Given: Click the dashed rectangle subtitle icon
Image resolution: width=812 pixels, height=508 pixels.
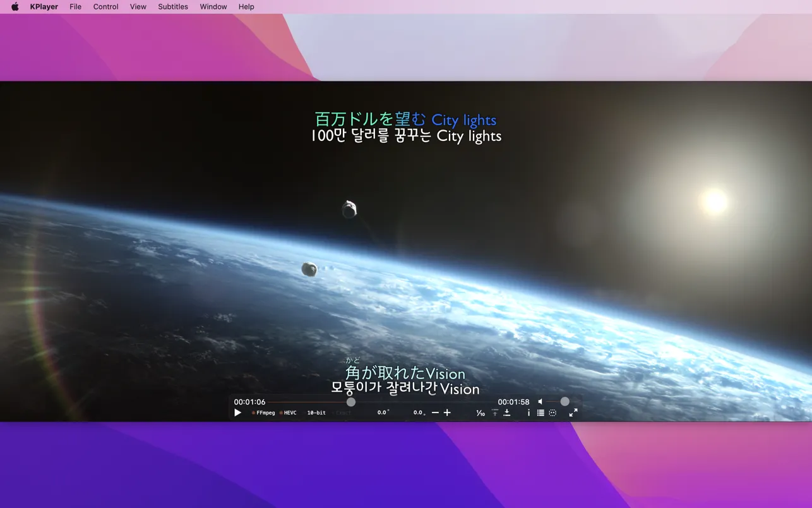Looking at the screenshot, I should 552,413.
